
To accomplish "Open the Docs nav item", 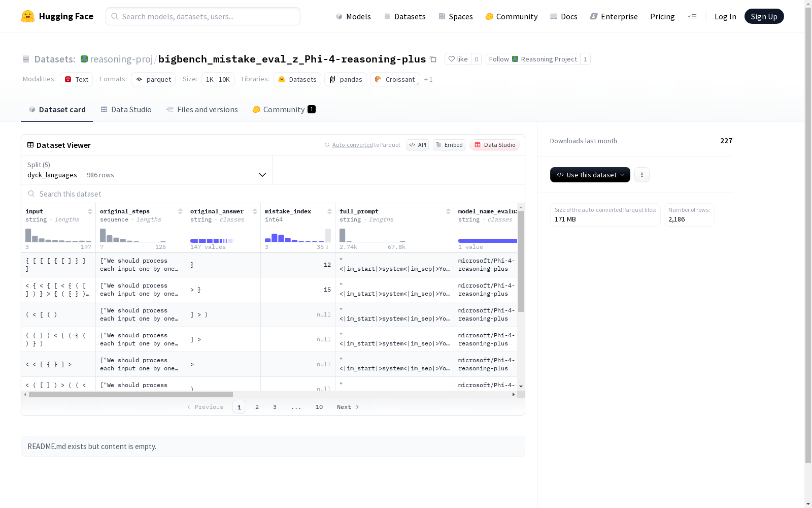I will point(564,16).
